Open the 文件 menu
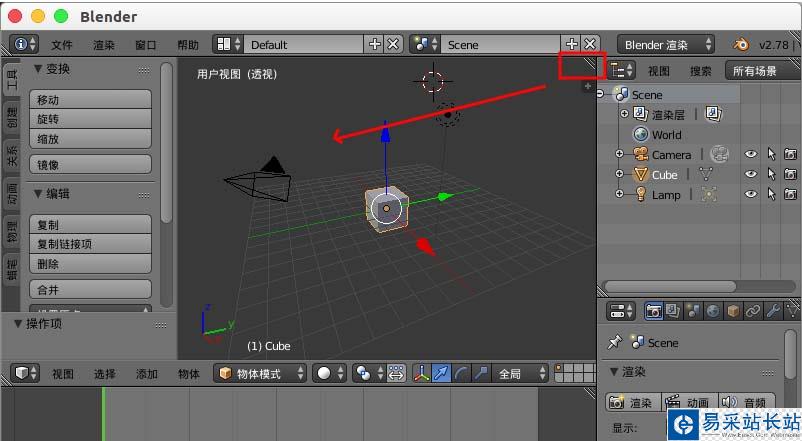Viewport: 802px width, 441px height. (61, 45)
